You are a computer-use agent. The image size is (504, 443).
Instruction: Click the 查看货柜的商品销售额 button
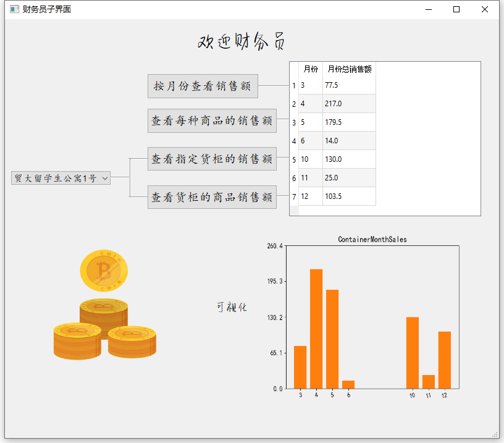coord(212,197)
